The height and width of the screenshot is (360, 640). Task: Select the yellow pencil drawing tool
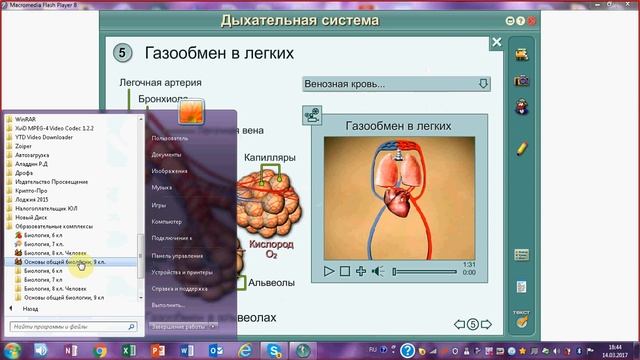click(522, 148)
